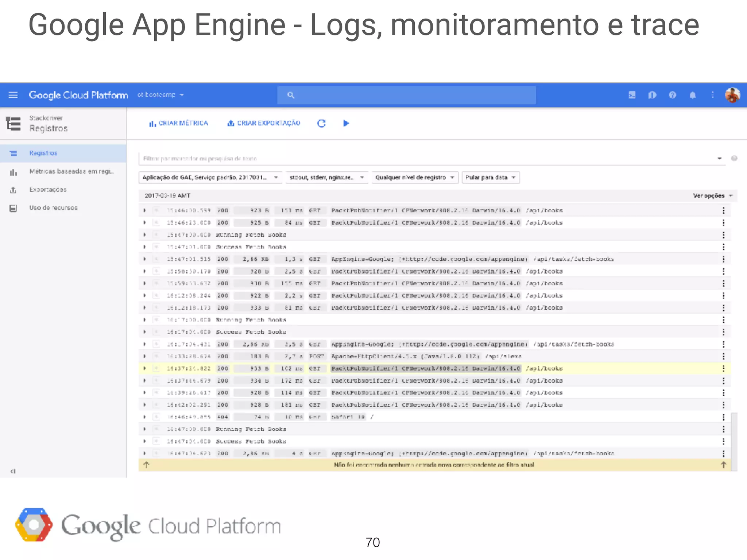Refresh the logs list
747x560 pixels.
pos(321,124)
